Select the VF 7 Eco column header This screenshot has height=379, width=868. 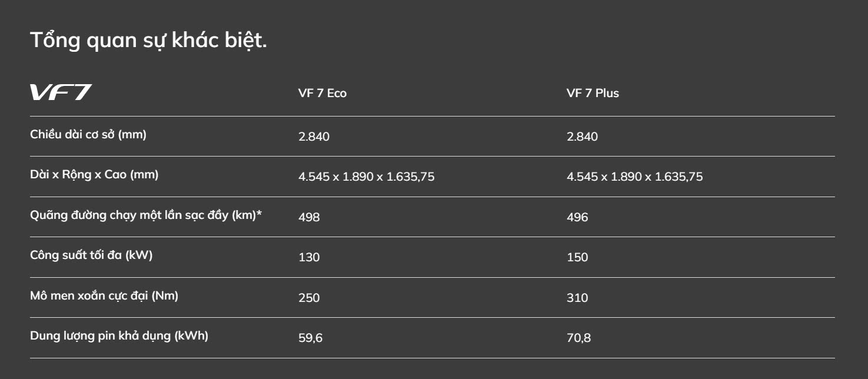(322, 93)
